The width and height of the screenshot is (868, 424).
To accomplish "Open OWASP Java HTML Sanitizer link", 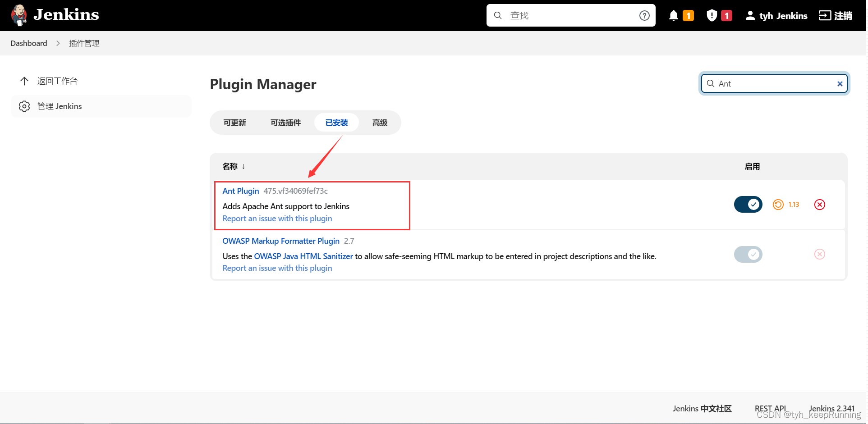I will (x=303, y=256).
